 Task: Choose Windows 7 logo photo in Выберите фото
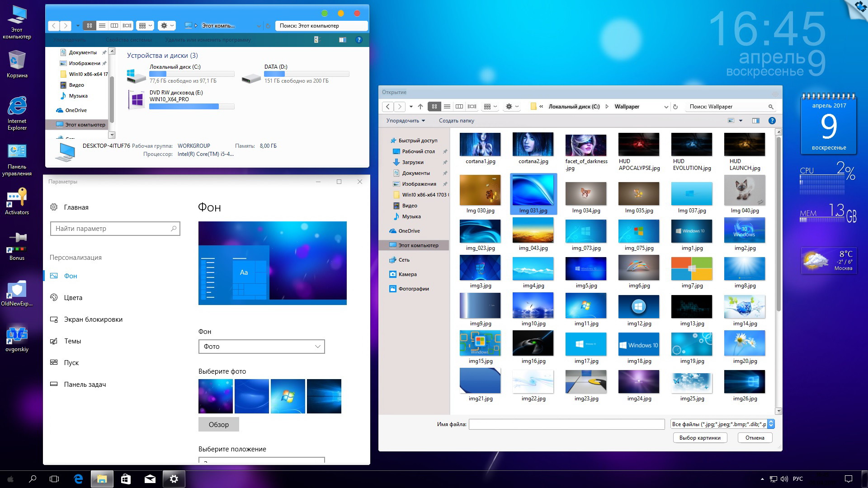point(288,396)
